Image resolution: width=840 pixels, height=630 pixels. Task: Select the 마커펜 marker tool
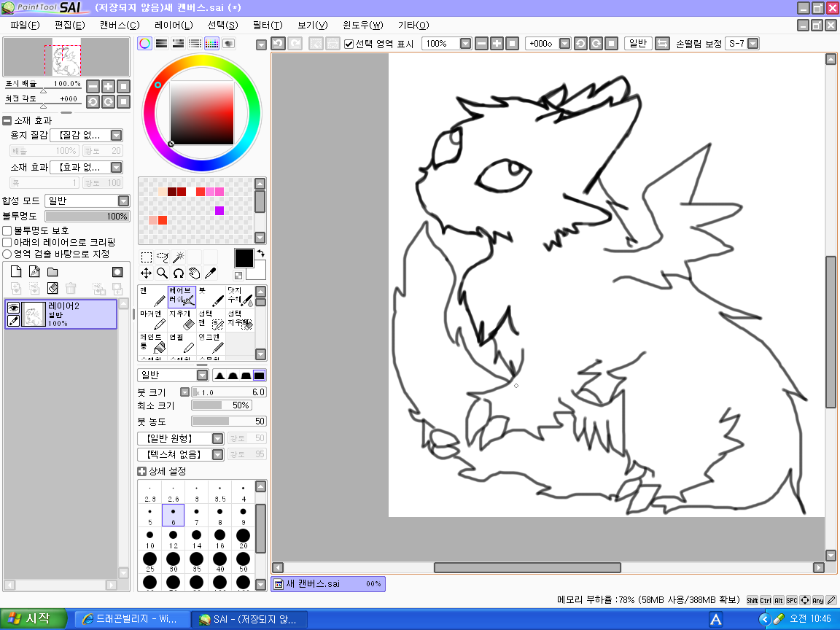coord(152,320)
